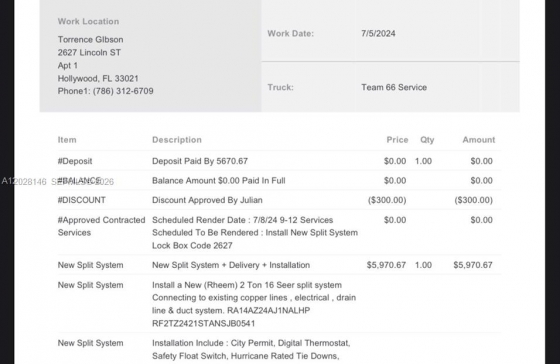This screenshot has height=364, width=560.
Task: Click the $5,970.67 amount for New Split System
Action: coord(473,265)
